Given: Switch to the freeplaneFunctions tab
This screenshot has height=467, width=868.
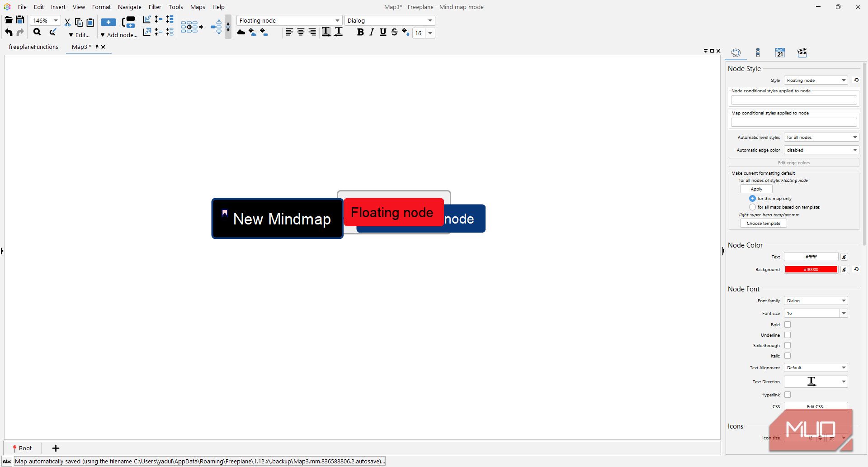Looking at the screenshot, I should [33, 47].
